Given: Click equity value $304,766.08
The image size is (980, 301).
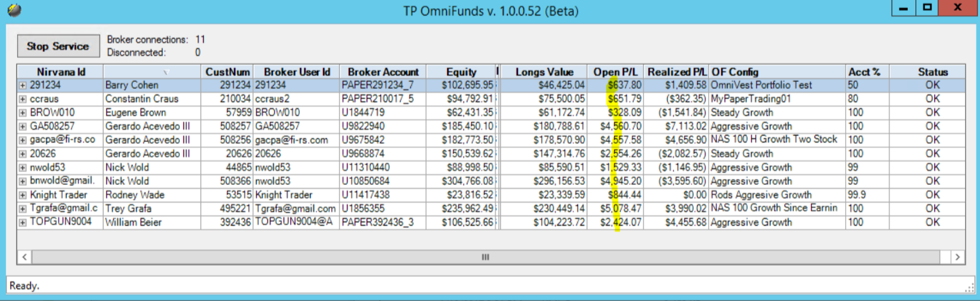Looking at the screenshot, I should [x=461, y=181].
